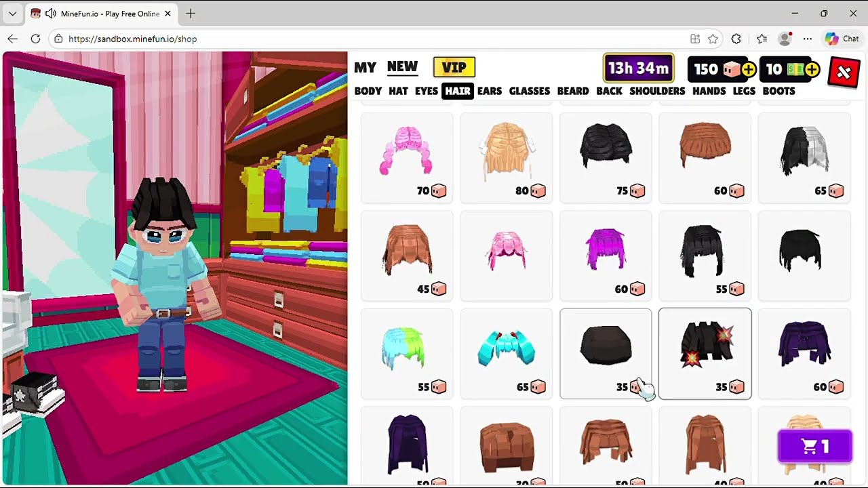868x488 pixels.
Task: Open the browser profile avatar
Action: click(x=785, y=39)
